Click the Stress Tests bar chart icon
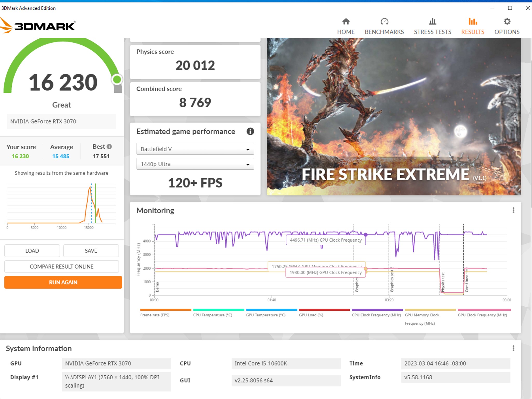The width and height of the screenshot is (532, 399). pyautogui.click(x=433, y=21)
